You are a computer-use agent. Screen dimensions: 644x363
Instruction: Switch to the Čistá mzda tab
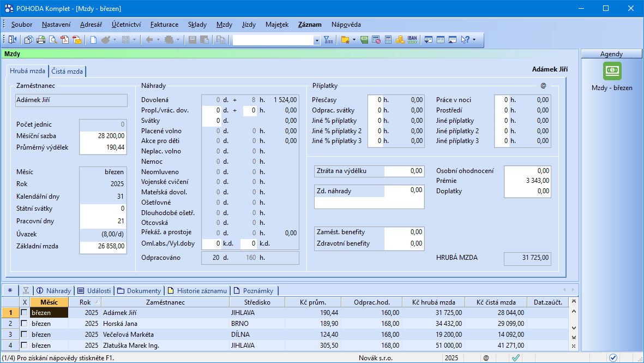[67, 71]
